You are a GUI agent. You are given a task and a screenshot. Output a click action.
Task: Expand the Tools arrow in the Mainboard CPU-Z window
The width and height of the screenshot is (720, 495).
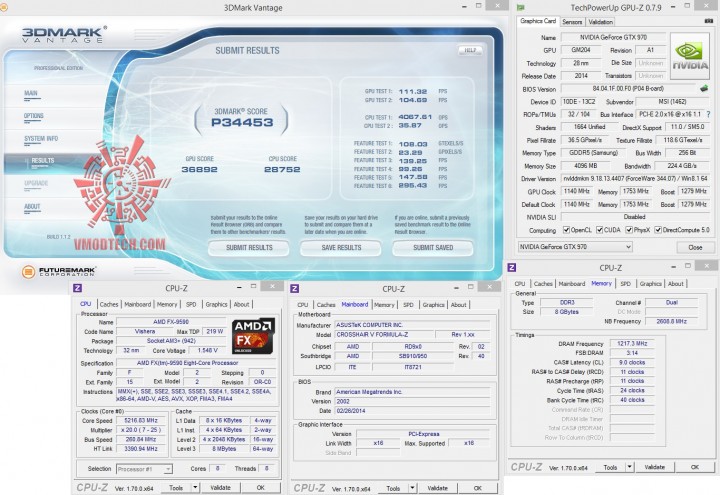point(412,488)
